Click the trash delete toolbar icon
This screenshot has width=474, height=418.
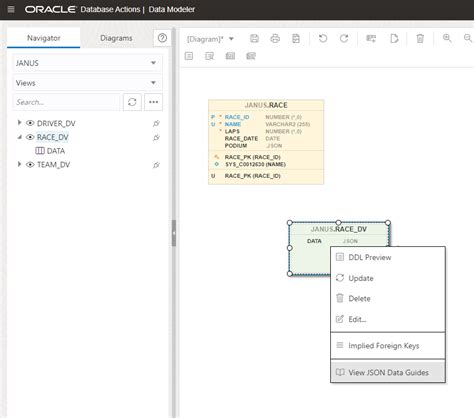pos(420,38)
